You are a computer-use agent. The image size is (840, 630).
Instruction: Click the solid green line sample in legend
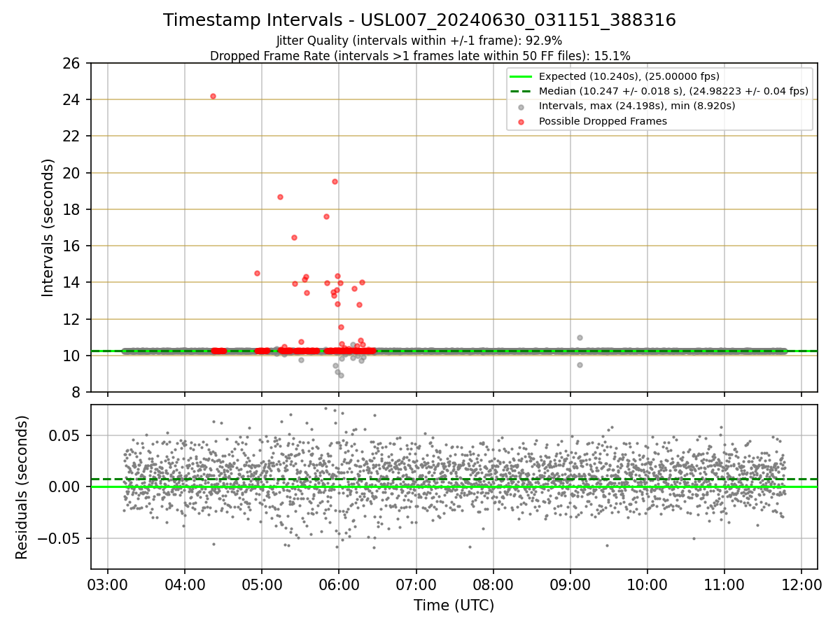tap(522, 76)
